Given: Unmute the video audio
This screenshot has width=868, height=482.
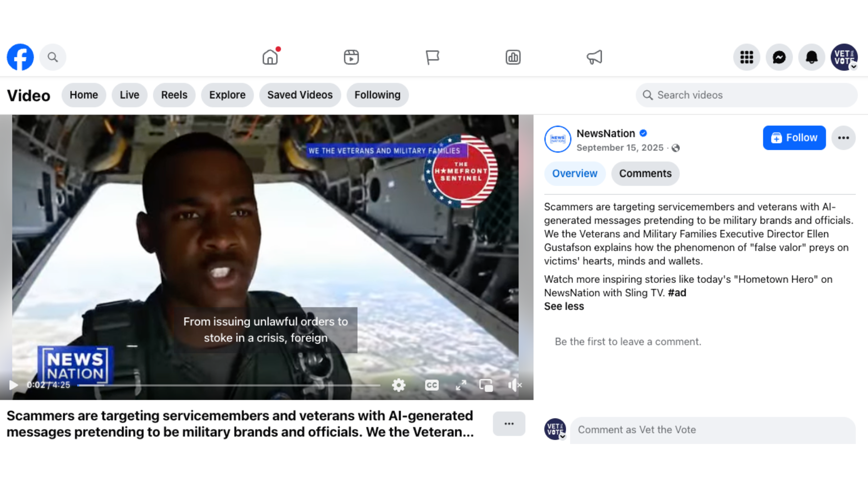Looking at the screenshot, I should [515, 385].
